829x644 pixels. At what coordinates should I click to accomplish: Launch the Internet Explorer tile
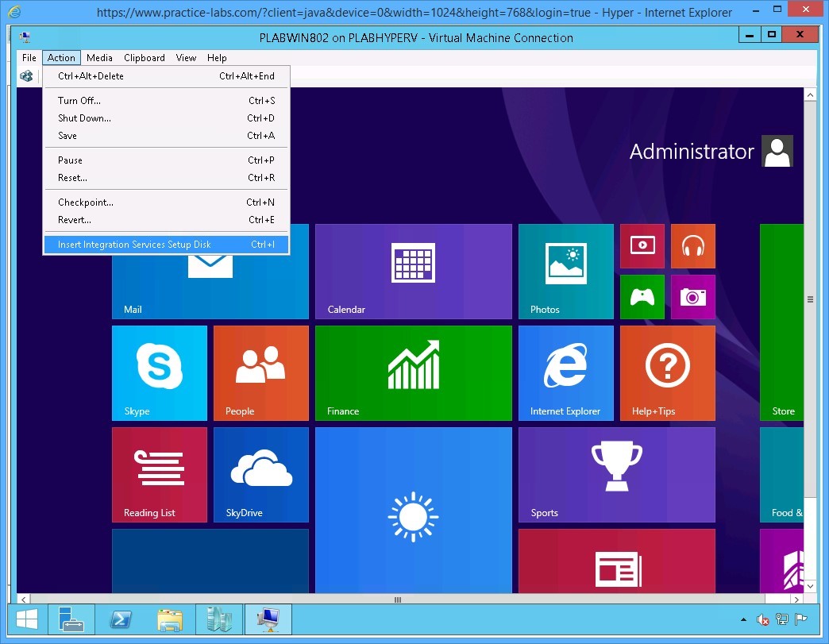[565, 373]
